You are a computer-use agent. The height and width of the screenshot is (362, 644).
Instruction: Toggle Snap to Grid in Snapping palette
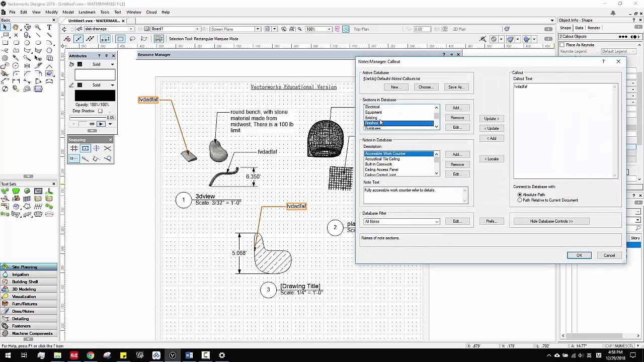coord(74,148)
